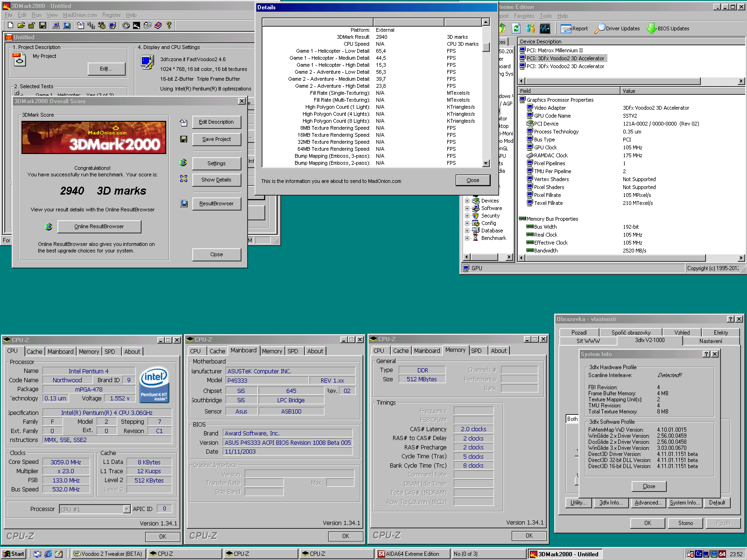Click the Edit... button under Project Description
Viewport: 747px width, 560px height.
coord(106,69)
